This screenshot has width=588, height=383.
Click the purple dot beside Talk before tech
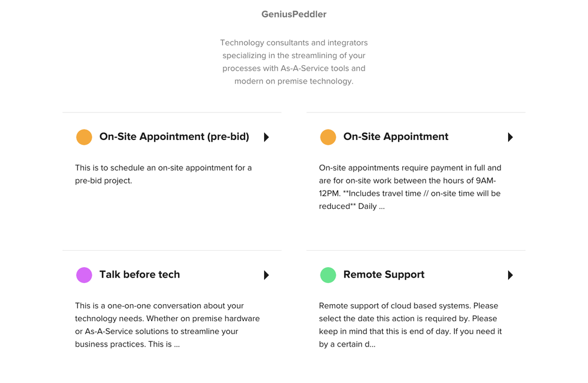(x=84, y=275)
